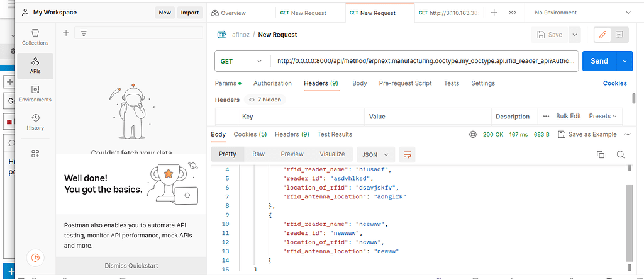Screen dimensions: 644x279
Task: Click the plus icon to create new collection
Action: 66,33
